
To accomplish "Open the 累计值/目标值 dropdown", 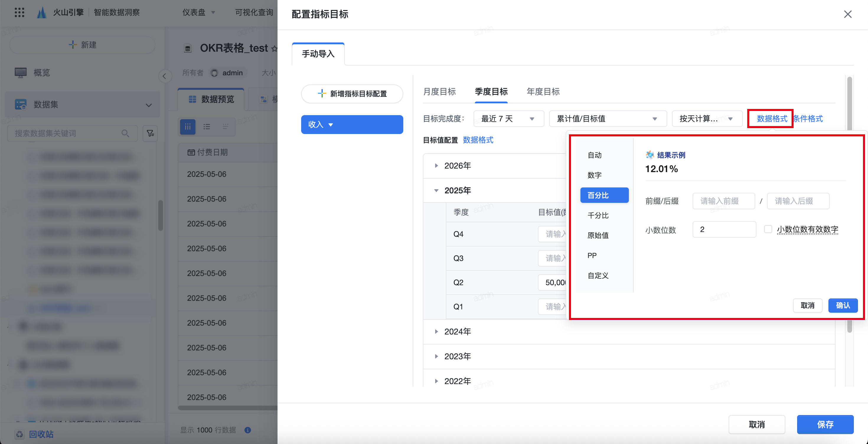I will pos(608,119).
